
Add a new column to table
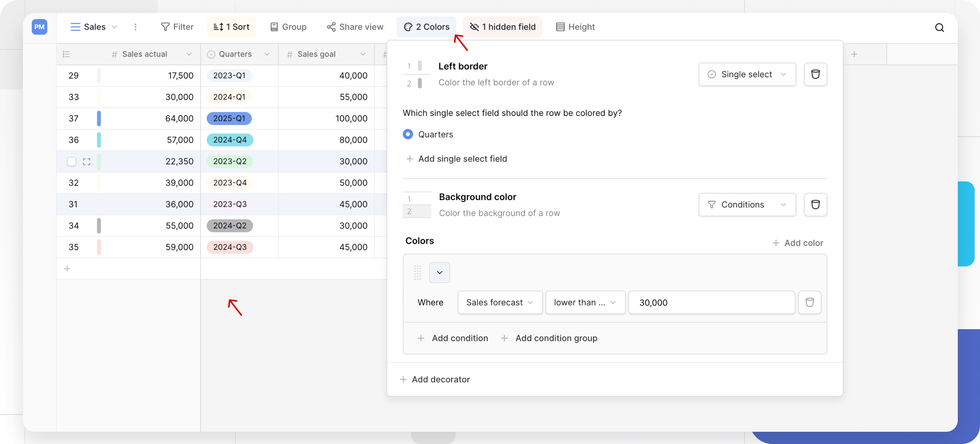tap(854, 54)
